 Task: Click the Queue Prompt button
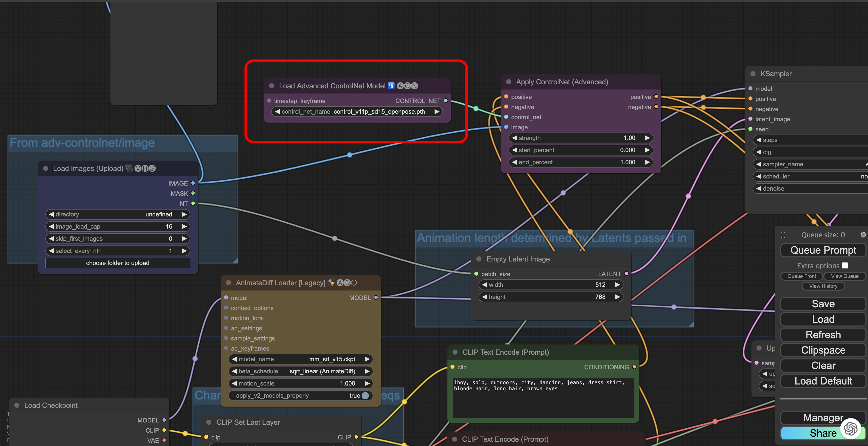tap(823, 250)
